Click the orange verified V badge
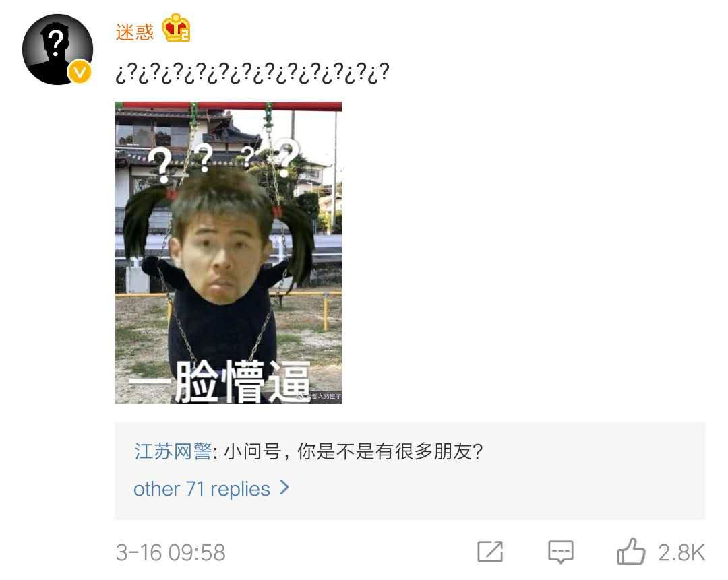 [80, 72]
